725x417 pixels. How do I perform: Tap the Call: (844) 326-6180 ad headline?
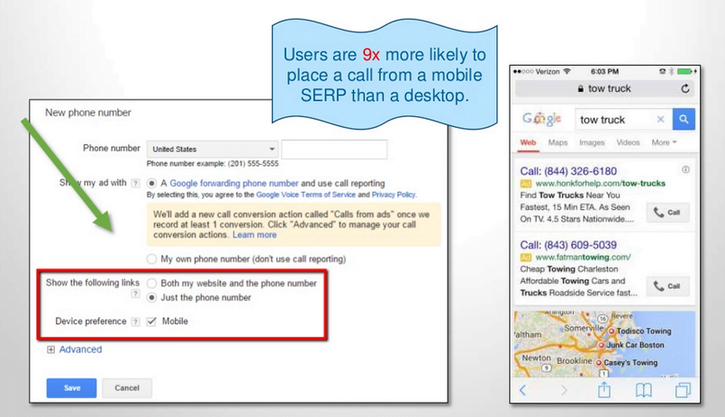(x=568, y=171)
